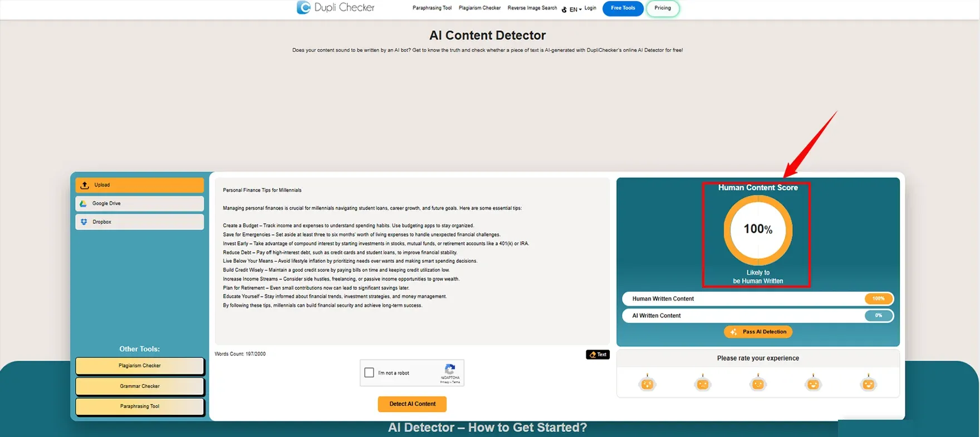980x437 pixels.
Task: Click the 'AI Content Detector' page title
Action: 487,35
